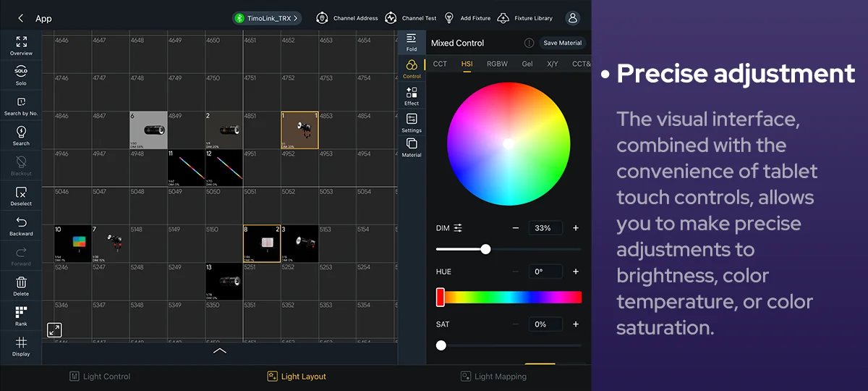
Task: Switch to the Light Control tab
Action: tap(100, 377)
